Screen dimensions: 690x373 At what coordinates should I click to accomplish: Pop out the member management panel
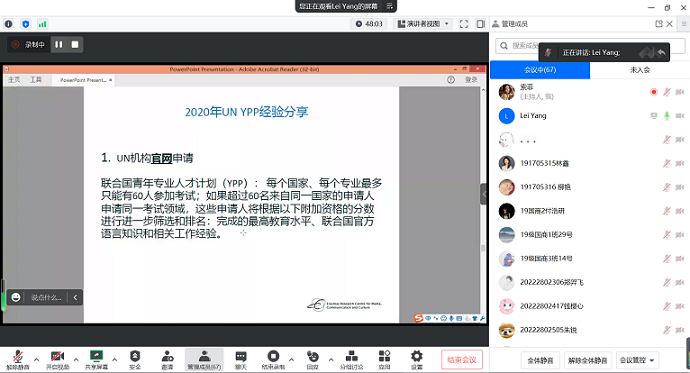659,24
